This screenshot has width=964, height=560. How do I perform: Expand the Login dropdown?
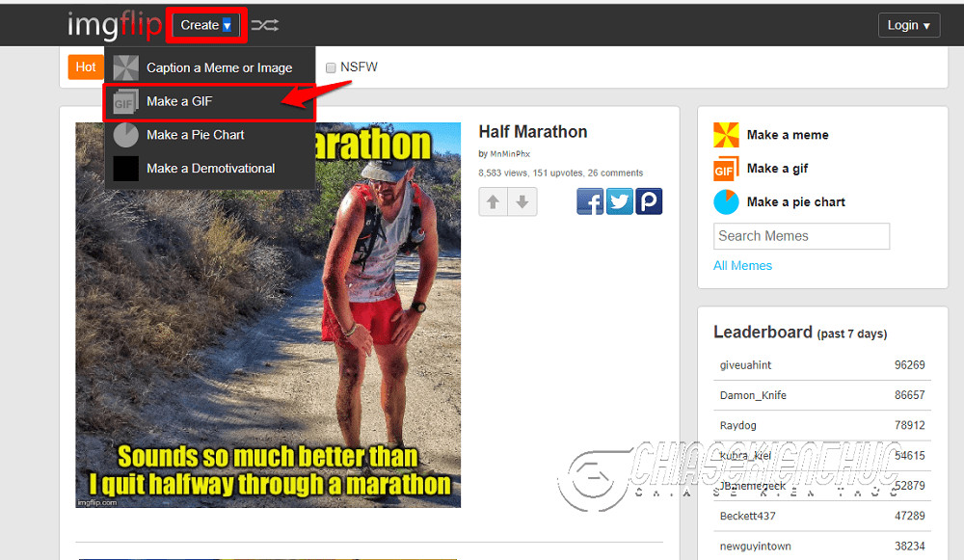[909, 26]
